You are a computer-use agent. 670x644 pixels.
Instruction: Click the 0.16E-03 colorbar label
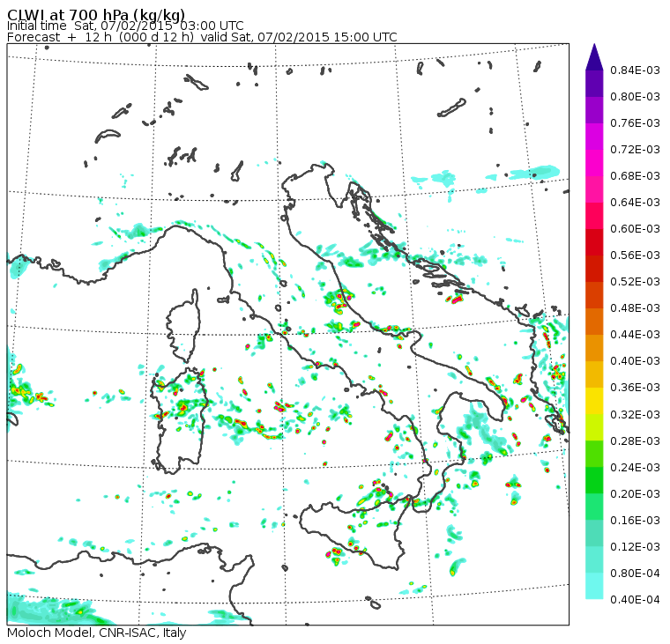click(635, 521)
